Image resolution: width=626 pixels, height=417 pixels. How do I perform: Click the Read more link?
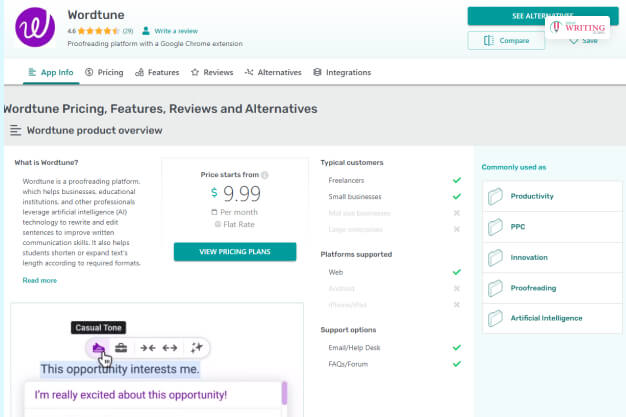40,280
